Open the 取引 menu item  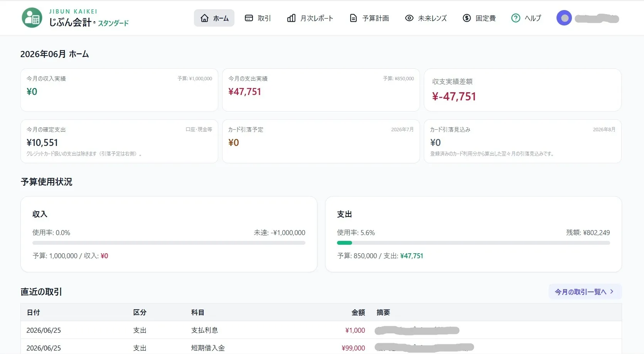[258, 18]
